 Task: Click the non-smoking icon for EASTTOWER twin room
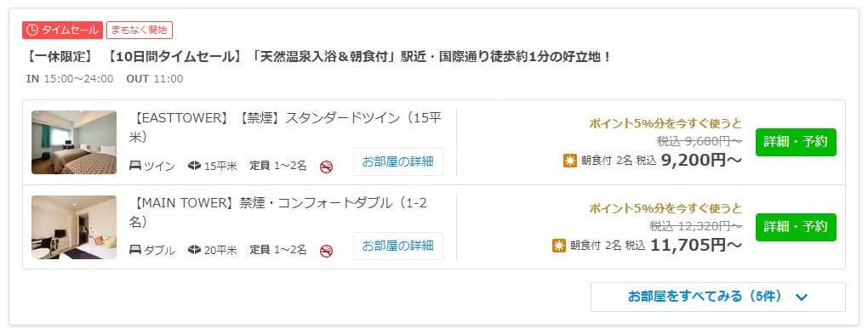coord(326,167)
